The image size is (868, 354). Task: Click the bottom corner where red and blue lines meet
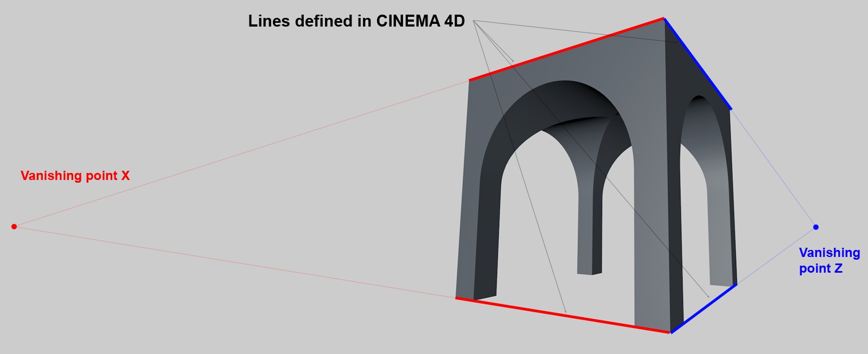671,332
